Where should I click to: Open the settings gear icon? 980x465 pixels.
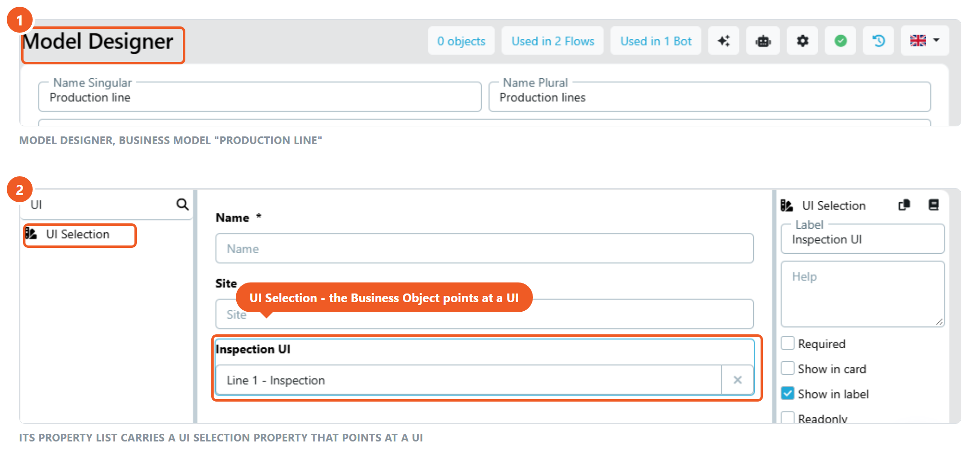tap(802, 41)
